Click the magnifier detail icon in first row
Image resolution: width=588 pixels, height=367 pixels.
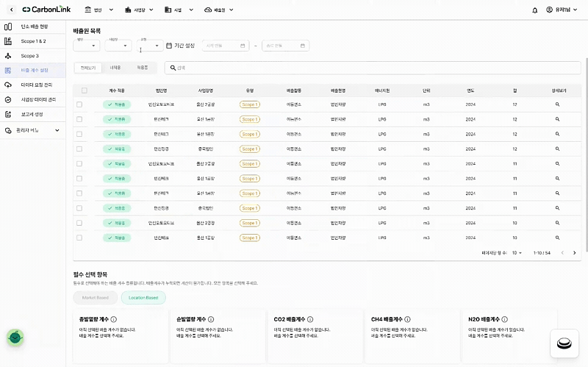click(x=557, y=104)
